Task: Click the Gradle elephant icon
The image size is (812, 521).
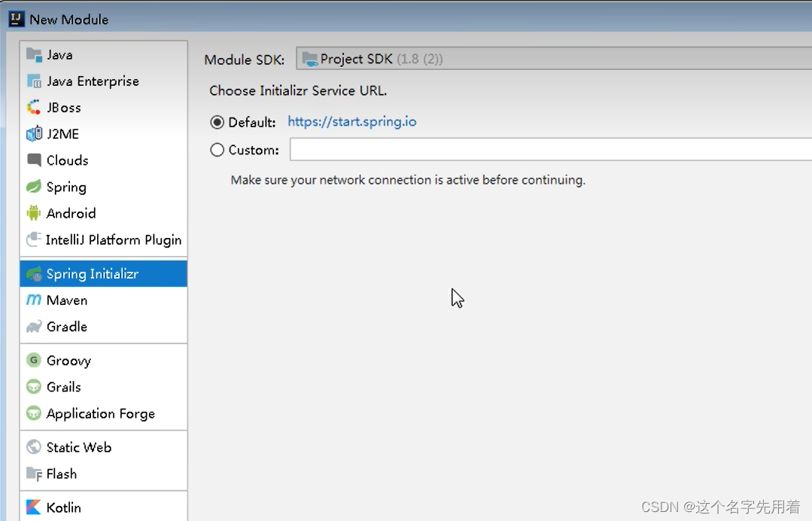Action: (34, 327)
